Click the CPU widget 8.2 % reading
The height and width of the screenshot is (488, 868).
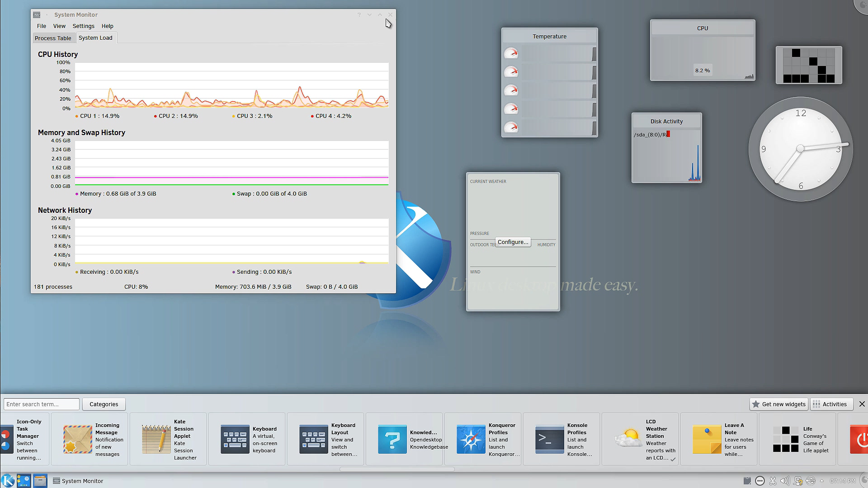703,70
